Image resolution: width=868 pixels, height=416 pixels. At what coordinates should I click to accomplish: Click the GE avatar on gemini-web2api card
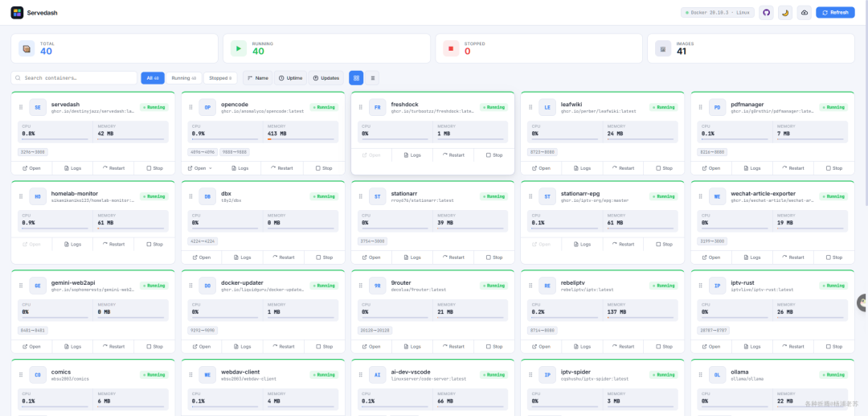[38, 286]
